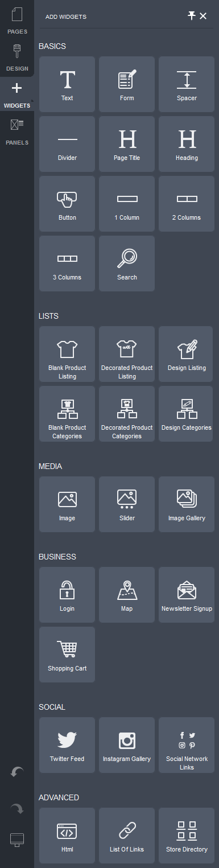The height and width of the screenshot is (868, 219).
Task: Add the Instagram Gallery widget
Action: click(127, 745)
